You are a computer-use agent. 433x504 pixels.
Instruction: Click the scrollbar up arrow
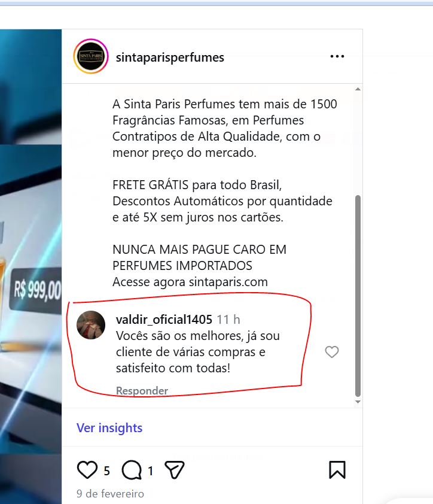(358, 89)
